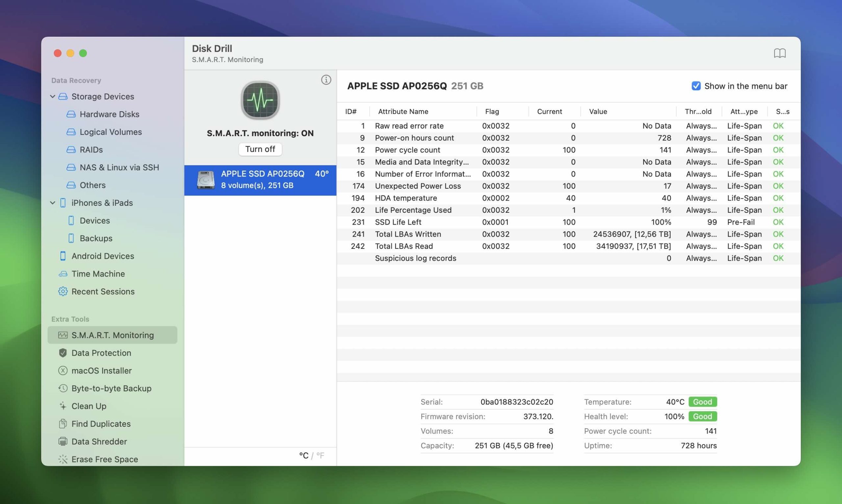Toggle Show in the menu bar checkbox
This screenshot has height=504, width=842.
tap(696, 86)
